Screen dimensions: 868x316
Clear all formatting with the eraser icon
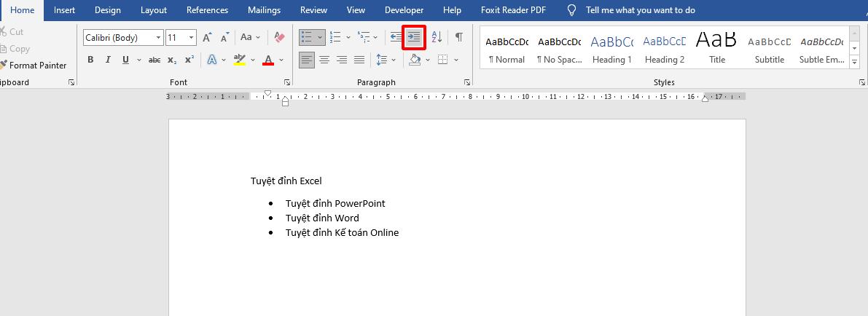coord(279,38)
